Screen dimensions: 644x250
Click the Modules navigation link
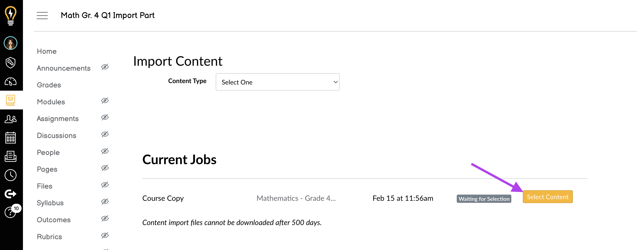pos(51,102)
